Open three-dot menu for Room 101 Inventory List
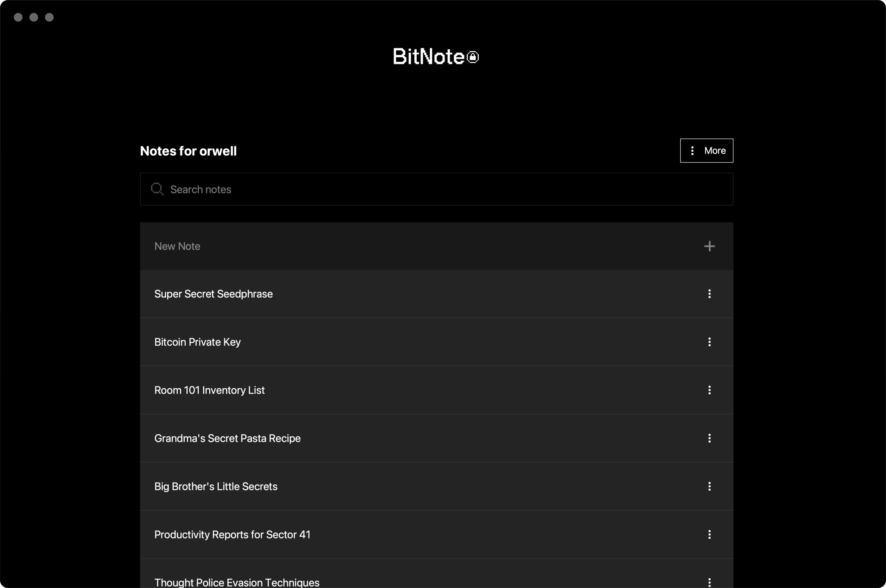 coord(709,390)
